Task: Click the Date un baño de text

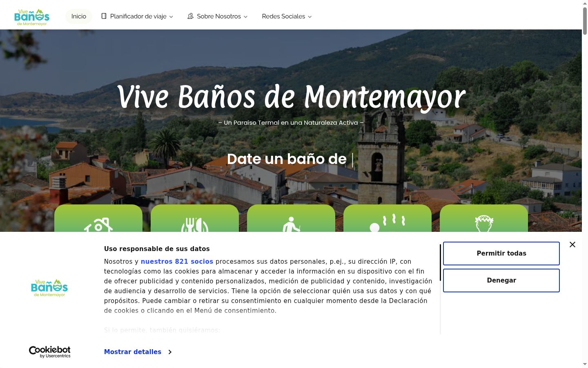Action: pos(287,159)
